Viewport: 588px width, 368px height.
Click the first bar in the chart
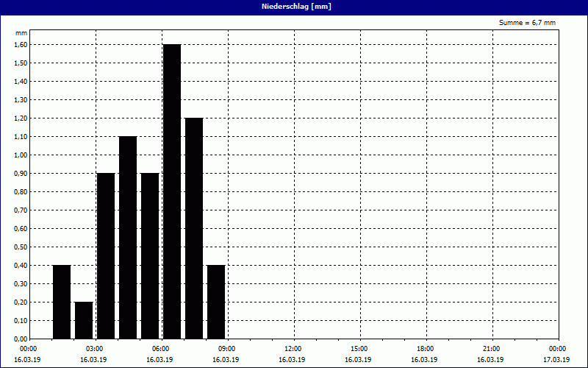pos(62,302)
